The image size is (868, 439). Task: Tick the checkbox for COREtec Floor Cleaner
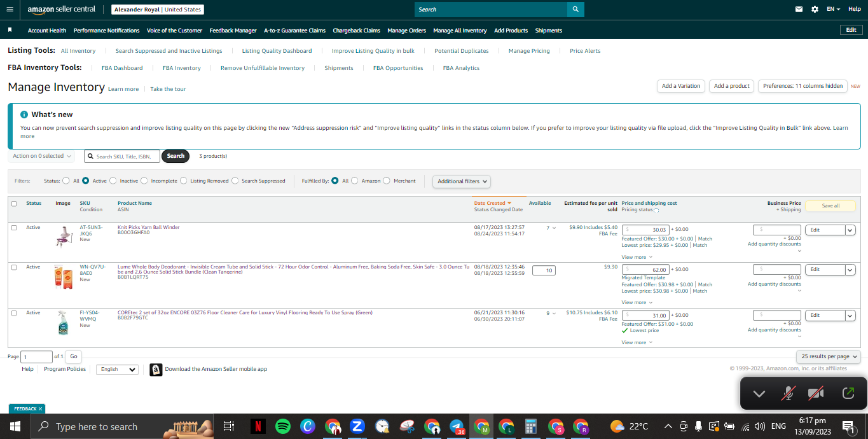coord(14,313)
